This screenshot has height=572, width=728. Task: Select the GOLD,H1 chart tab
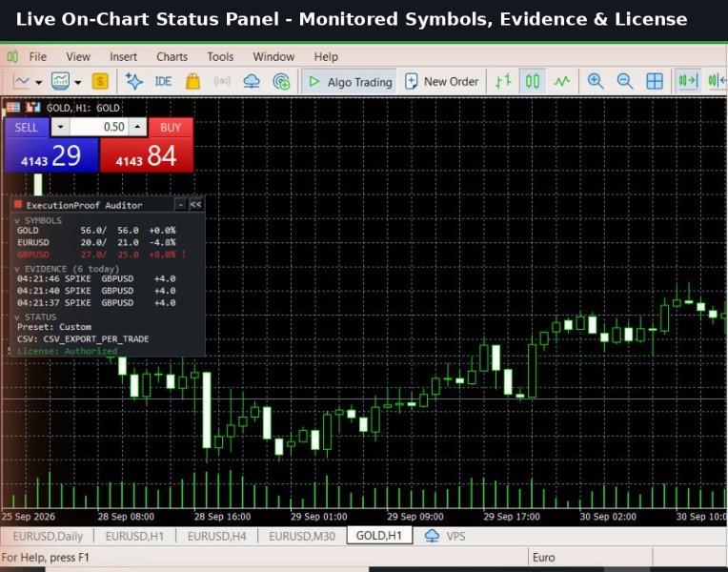pos(379,536)
